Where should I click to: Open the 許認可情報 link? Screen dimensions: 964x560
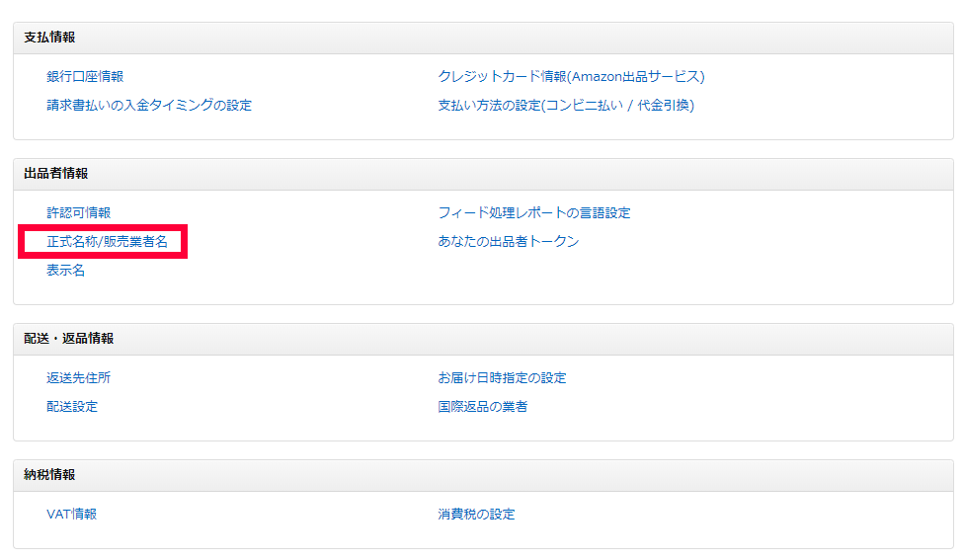[x=78, y=212]
